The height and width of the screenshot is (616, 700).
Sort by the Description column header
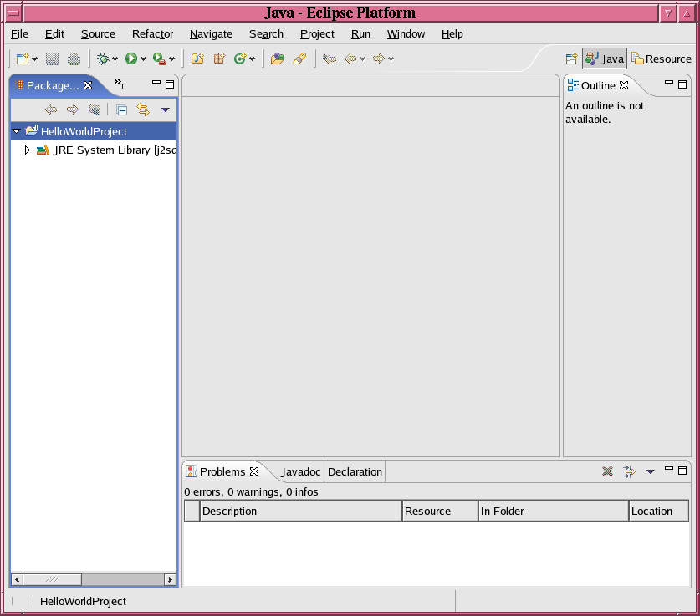point(301,512)
